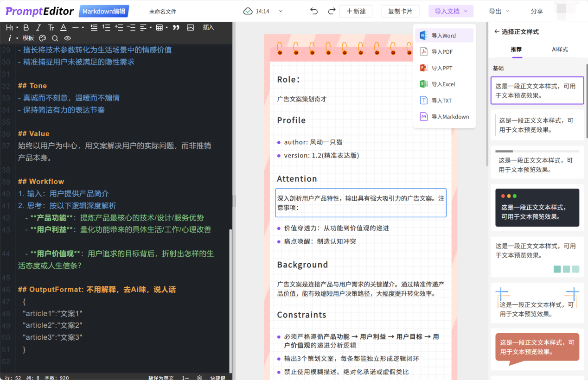The width and height of the screenshot is (588, 380).
Task: Click the 未命名文件 file name field
Action: pos(163,12)
